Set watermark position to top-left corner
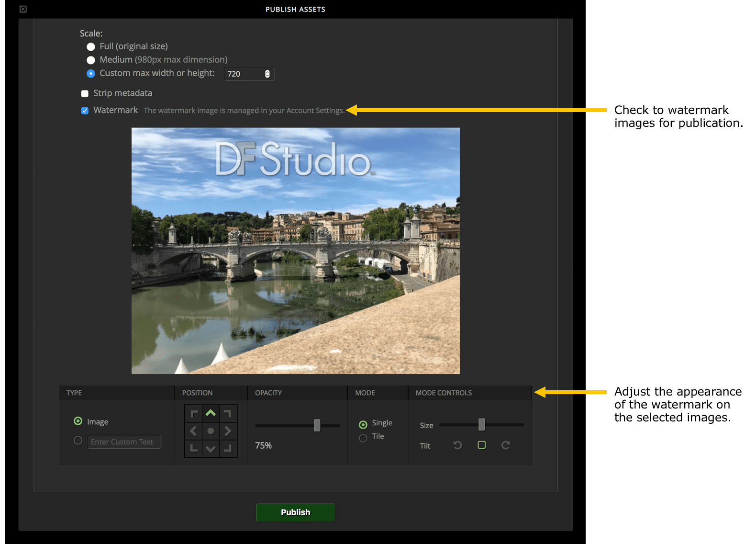The image size is (756, 544). 193,413
